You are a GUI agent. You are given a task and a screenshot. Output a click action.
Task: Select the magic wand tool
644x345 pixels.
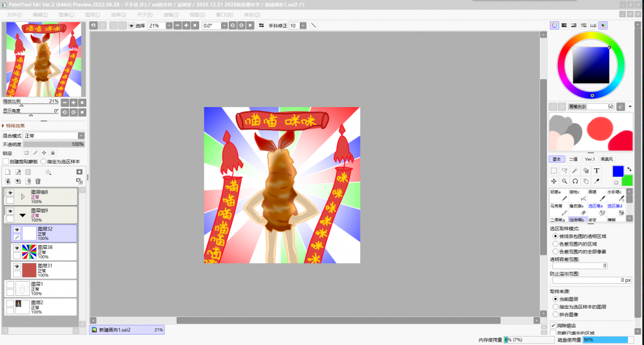pos(575,170)
